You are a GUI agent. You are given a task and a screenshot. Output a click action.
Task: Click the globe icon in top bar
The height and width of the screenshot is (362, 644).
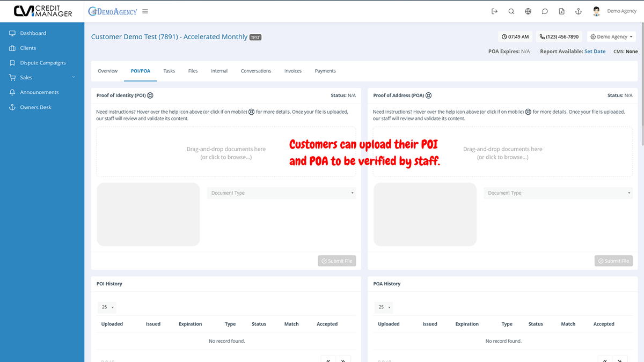528,11
